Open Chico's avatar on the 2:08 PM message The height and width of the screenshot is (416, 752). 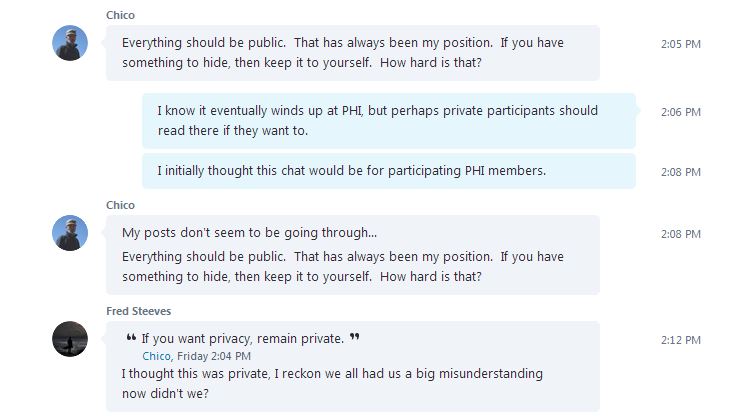point(70,233)
